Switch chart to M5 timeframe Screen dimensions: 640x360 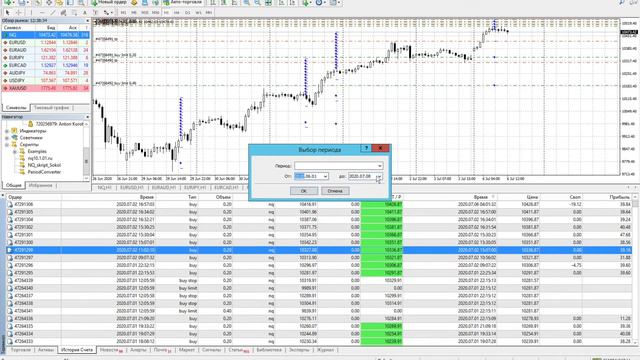(x=134, y=13)
